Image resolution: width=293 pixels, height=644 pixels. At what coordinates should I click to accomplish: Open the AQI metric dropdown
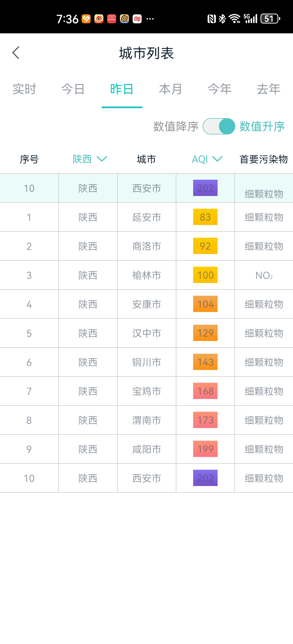point(207,159)
